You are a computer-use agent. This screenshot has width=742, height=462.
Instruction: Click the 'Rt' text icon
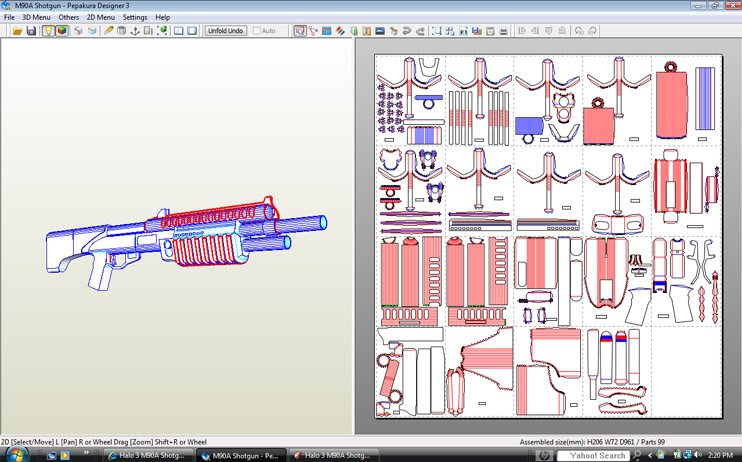(x=463, y=31)
